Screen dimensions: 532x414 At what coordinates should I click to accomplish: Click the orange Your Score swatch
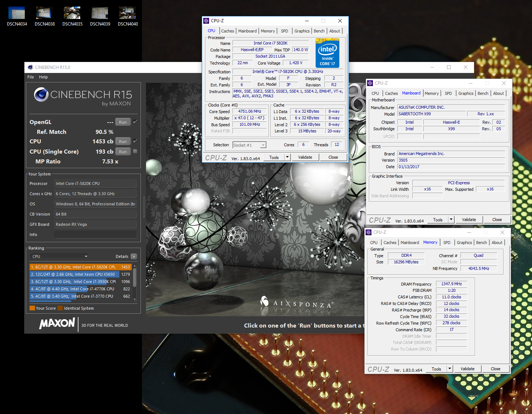click(x=32, y=308)
